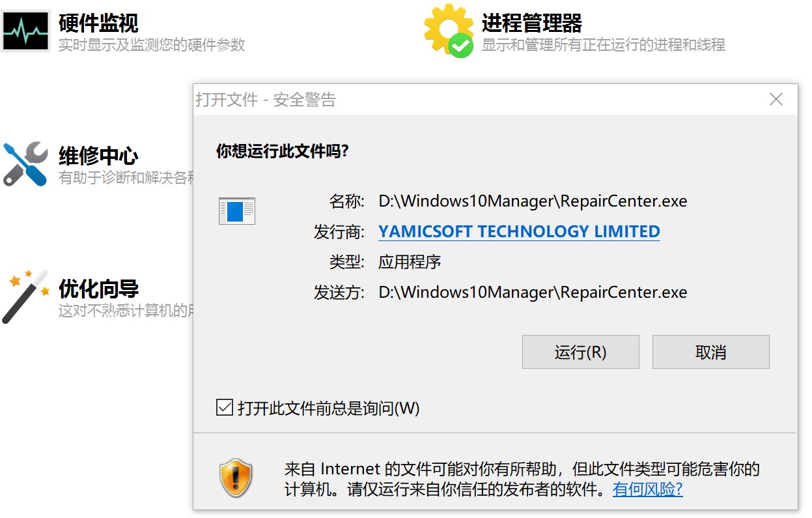Click the security shield warning icon
Screen dimensions: 812x518
coord(236,478)
